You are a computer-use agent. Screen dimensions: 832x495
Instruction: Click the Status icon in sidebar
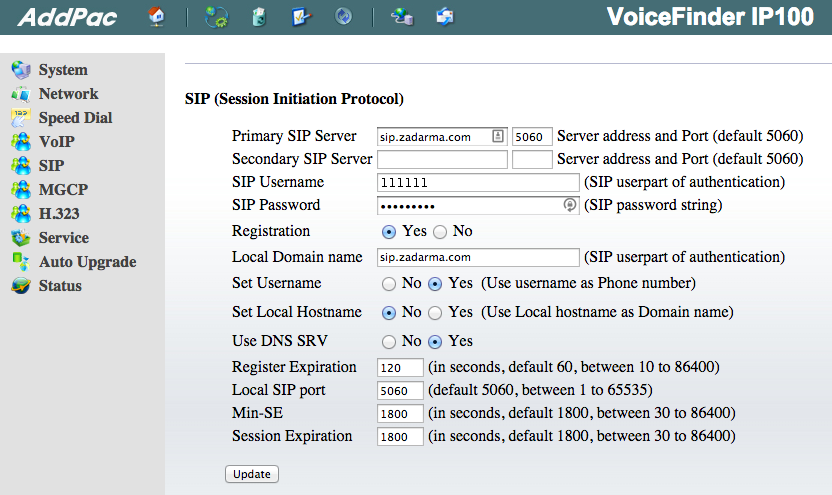tap(20, 286)
